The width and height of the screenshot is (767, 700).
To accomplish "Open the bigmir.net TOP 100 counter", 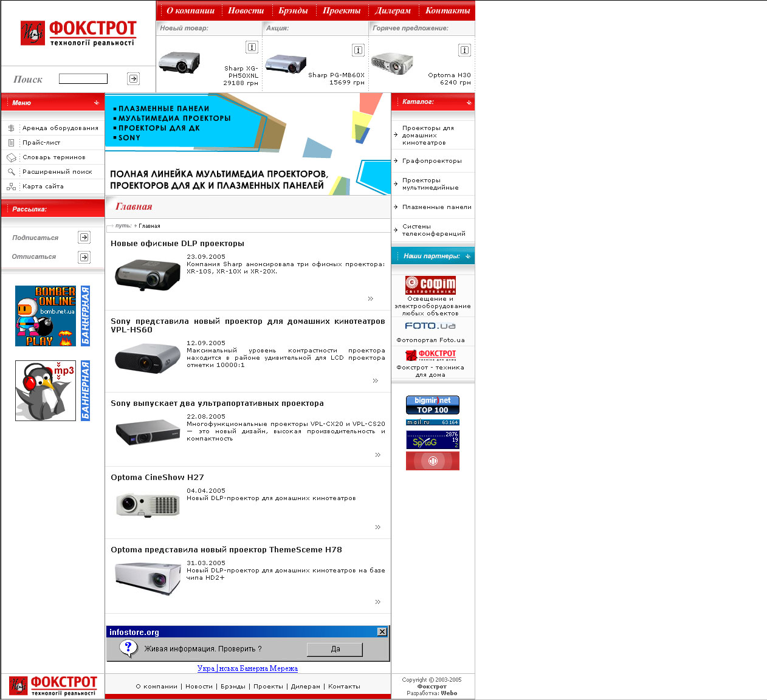I will (x=433, y=405).
